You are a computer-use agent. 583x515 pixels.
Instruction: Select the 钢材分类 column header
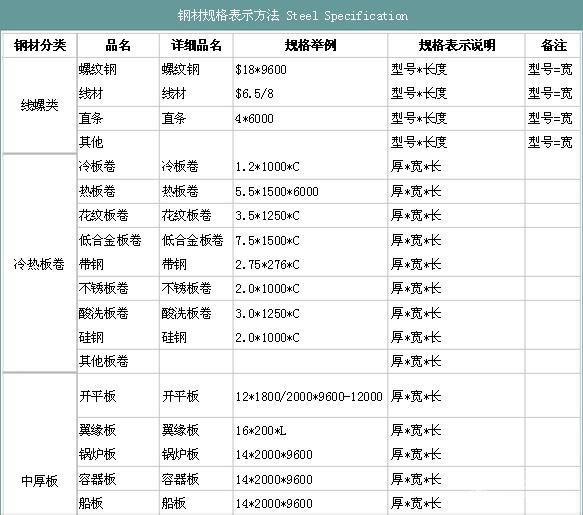coord(40,45)
